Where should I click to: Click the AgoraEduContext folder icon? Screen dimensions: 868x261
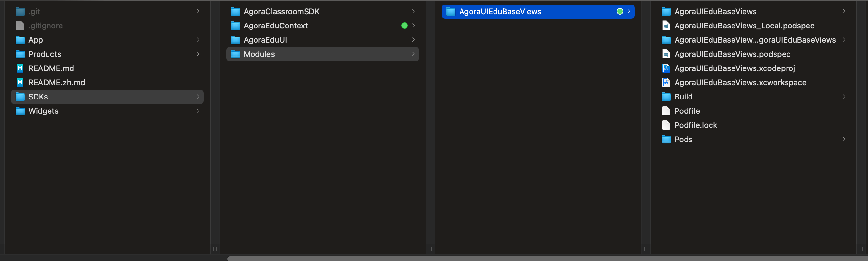point(235,26)
